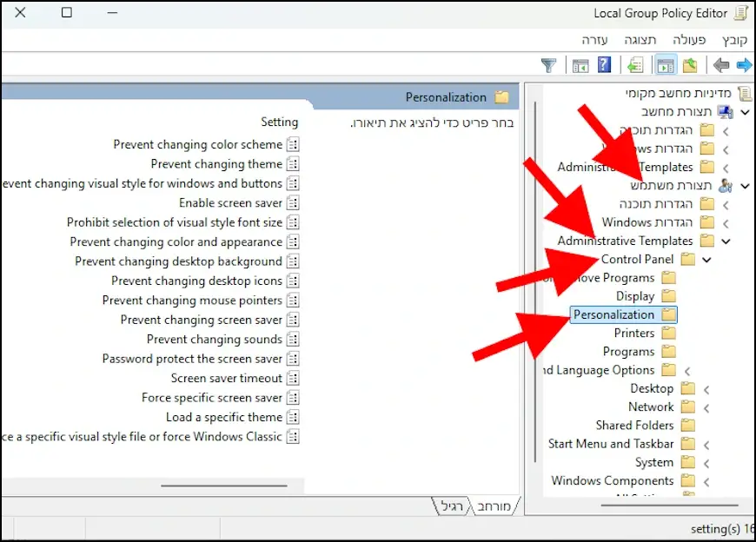Click the folder icon next to Printers
Image resolution: width=756 pixels, height=542 pixels.
tap(669, 333)
